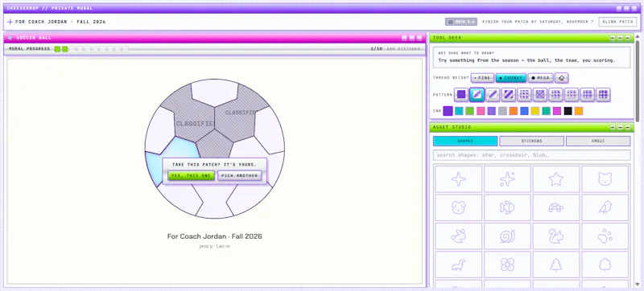The image size is (644, 291).
Task: Choose the dinosaur shape
Action: (458, 264)
